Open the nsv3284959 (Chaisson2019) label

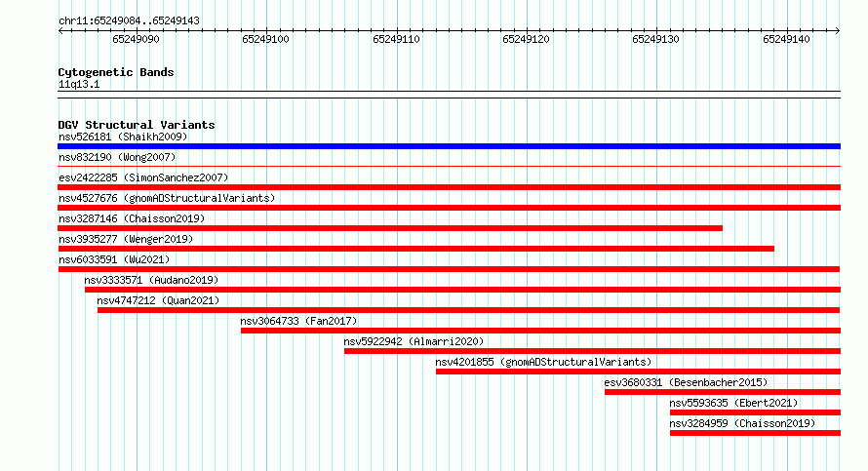coord(742,423)
